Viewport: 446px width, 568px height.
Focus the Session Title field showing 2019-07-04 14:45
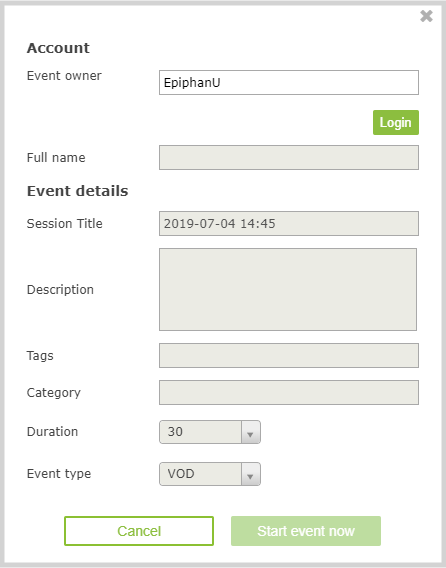pos(289,224)
